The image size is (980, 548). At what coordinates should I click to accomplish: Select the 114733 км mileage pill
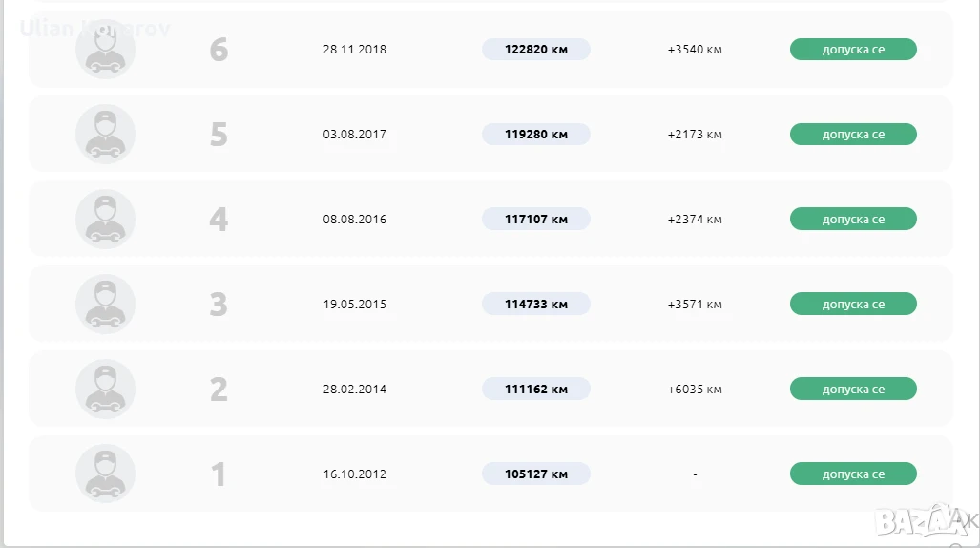[x=536, y=304]
